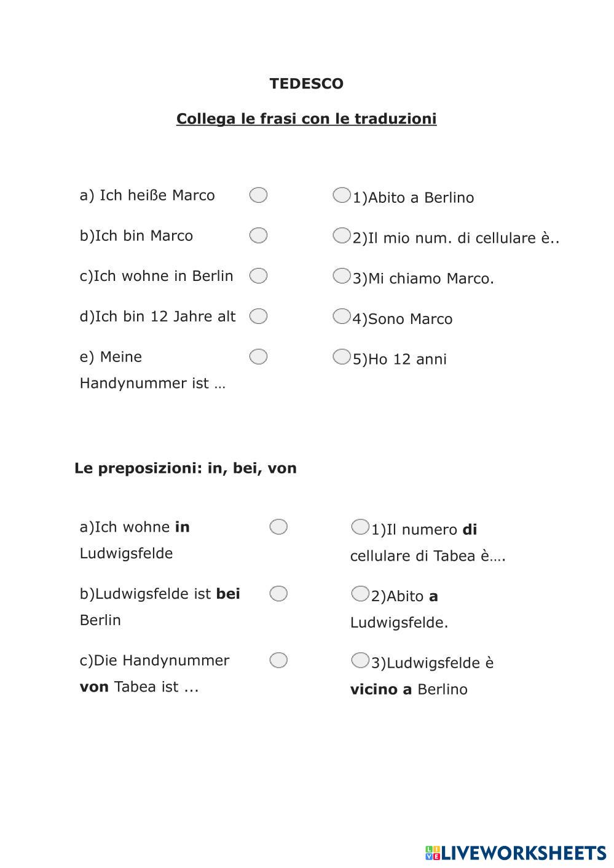
Task: Select circle next to 'Ich wohne in Berlin'
Action: point(258,276)
